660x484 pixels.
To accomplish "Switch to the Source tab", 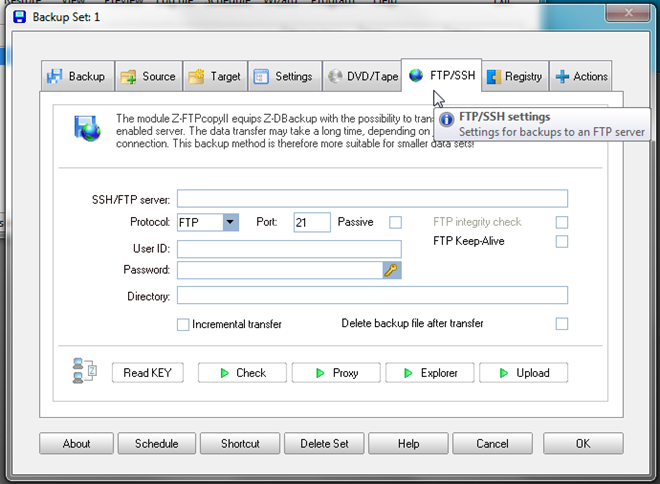I will (x=149, y=76).
